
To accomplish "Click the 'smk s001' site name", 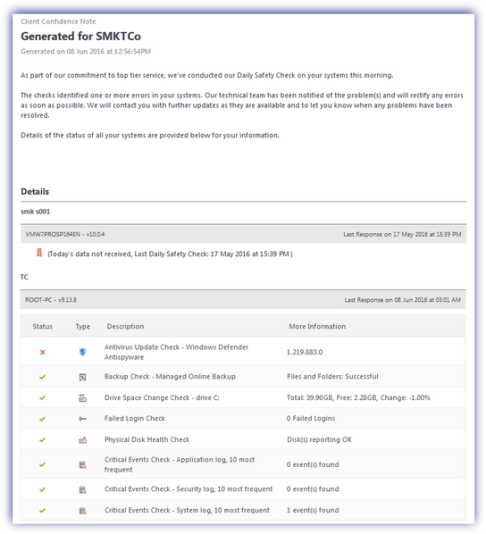I will pyautogui.click(x=35, y=211).
